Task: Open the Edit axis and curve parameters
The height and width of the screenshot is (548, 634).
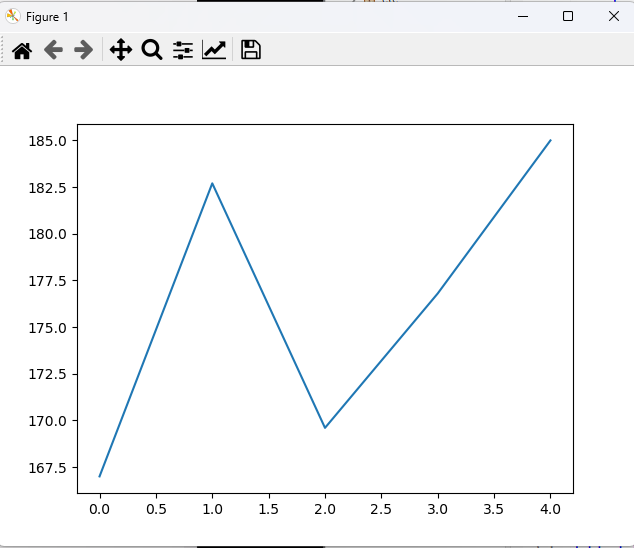Action: (214, 50)
